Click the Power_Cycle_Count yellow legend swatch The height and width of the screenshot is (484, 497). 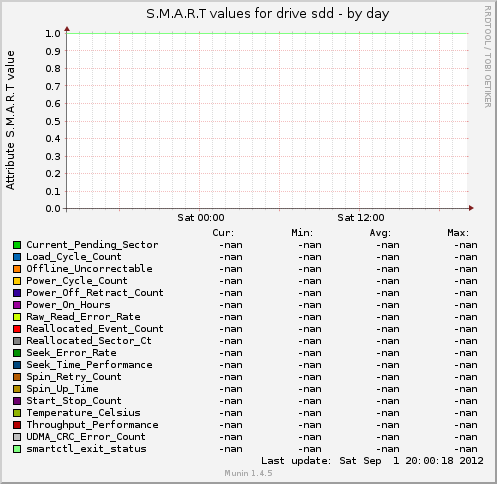tap(17, 281)
